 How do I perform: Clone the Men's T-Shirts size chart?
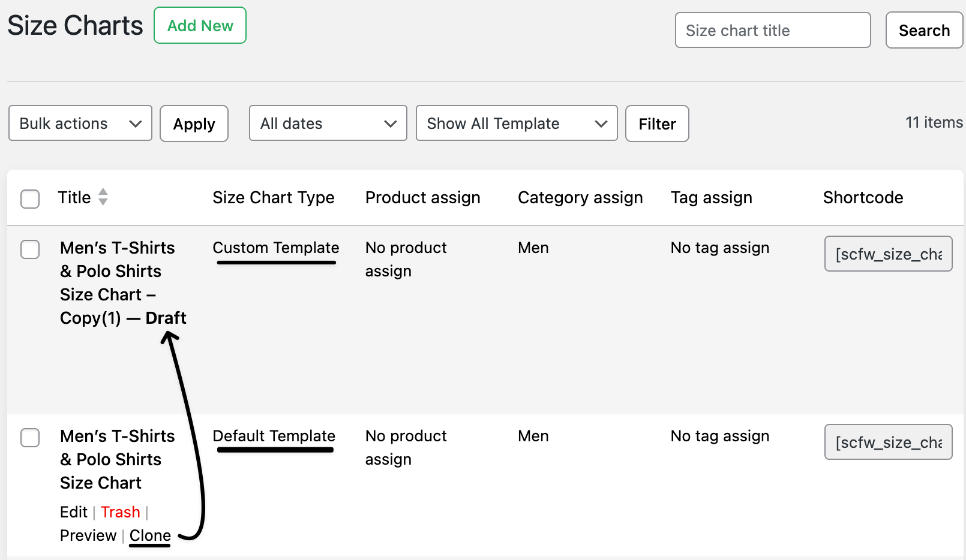coord(150,535)
